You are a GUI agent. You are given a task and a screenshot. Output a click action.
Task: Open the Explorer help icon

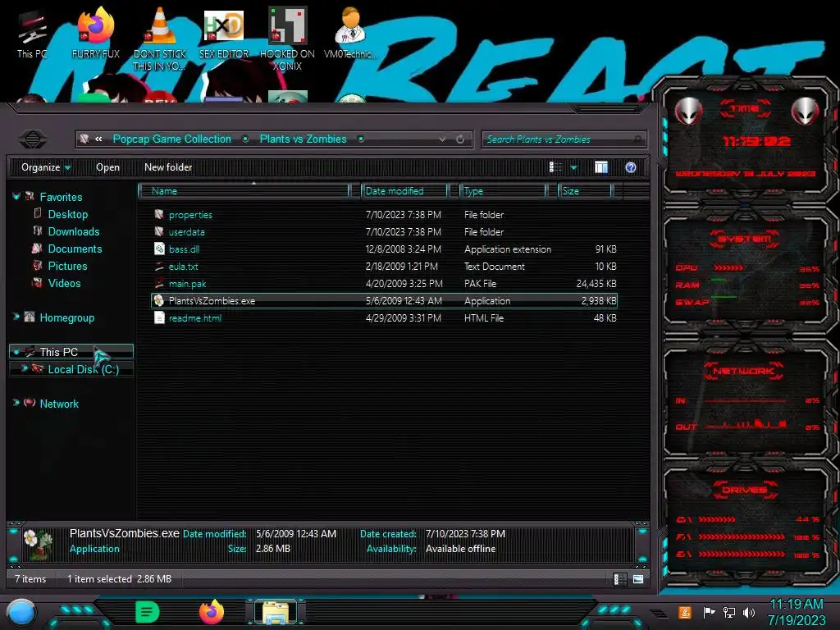pos(631,167)
